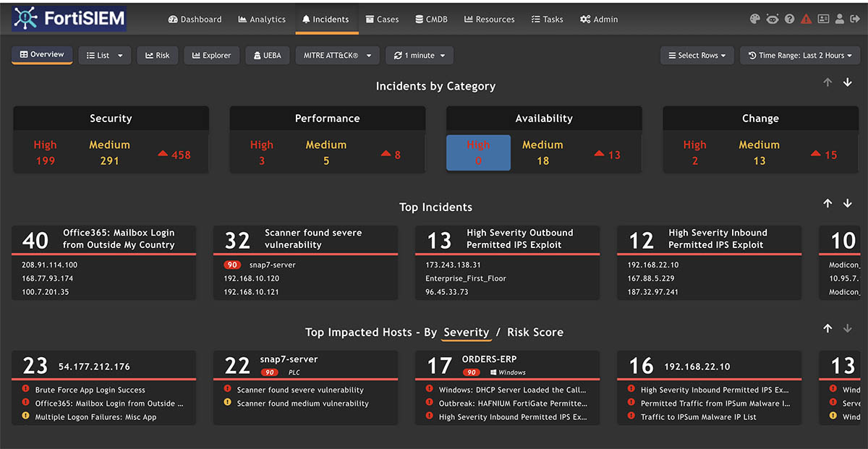Open the 1 minute refresh interval dropdown
This screenshot has width=868, height=449.
pos(420,56)
